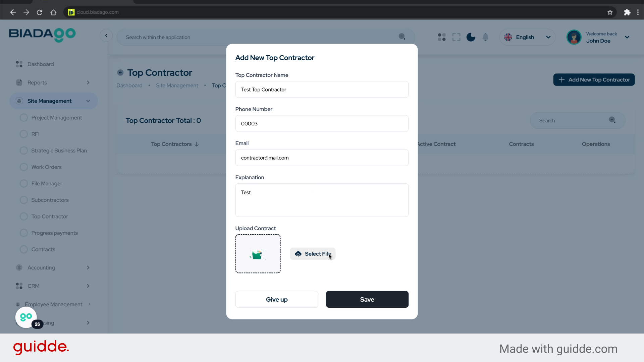The image size is (644, 362).
Task: Click the Dashboard icon in the sidebar
Action: (19, 64)
